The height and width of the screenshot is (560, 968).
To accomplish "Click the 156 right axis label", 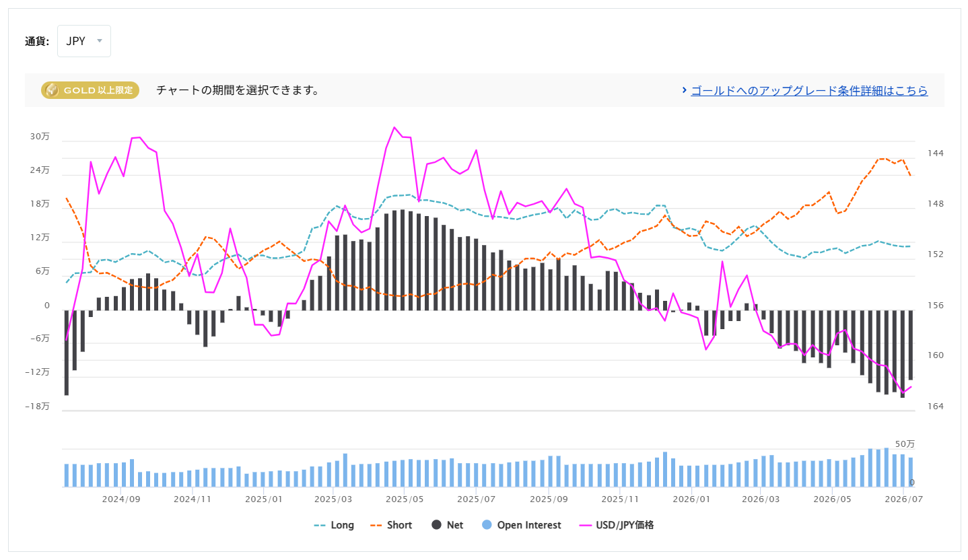I will [x=936, y=306].
